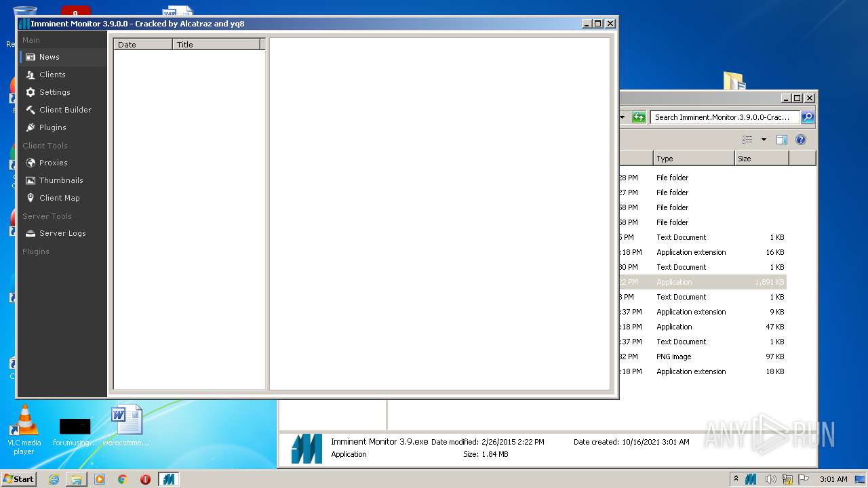The height and width of the screenshot is (488, 868).
Task: Click the change view icon in Explorer
Action: coord(747,140)
